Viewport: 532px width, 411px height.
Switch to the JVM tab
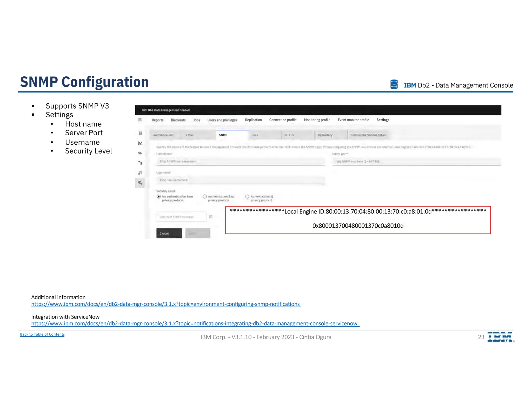click(265, 135)
